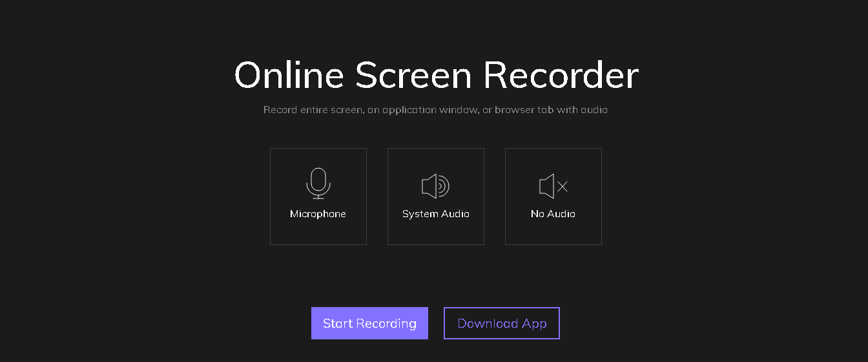This screenshot has height=362, width=868.
Task: Click "browser tab with audio" in the subtitle
Action: [x=551, y=110]
